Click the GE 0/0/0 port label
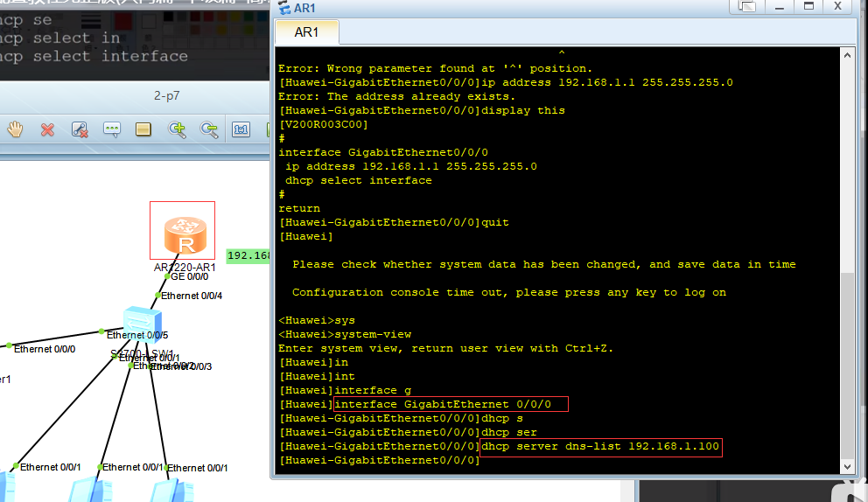868x502 pixels. [189, 276]
